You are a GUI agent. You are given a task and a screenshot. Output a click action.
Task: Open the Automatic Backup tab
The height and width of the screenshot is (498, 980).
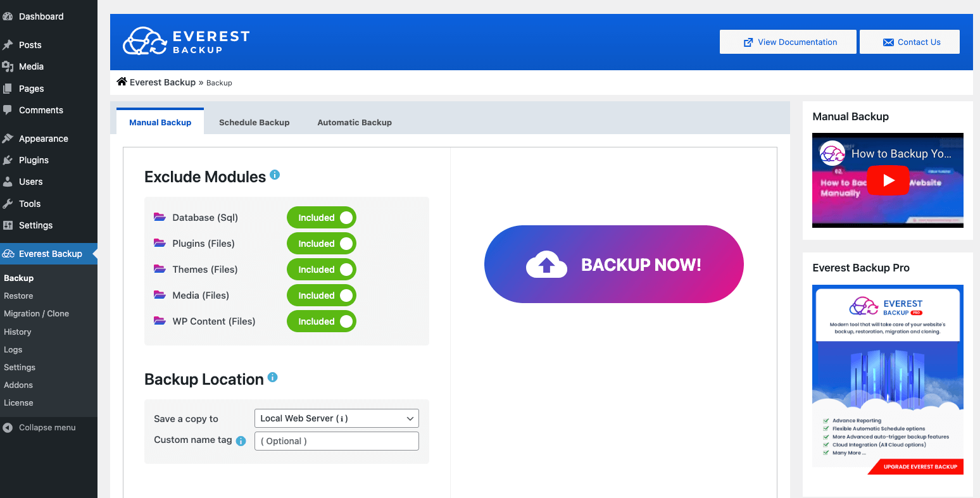355,122
